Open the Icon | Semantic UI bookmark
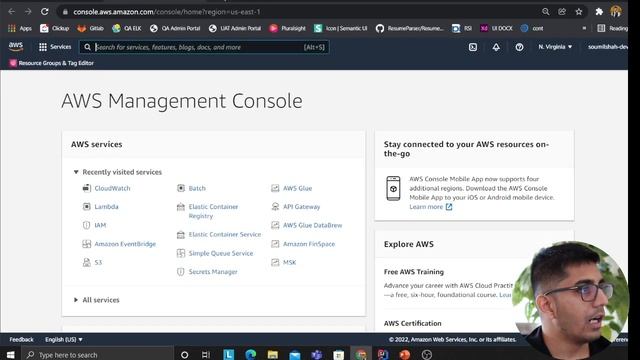640x360 pixels. tap(340, 28)
